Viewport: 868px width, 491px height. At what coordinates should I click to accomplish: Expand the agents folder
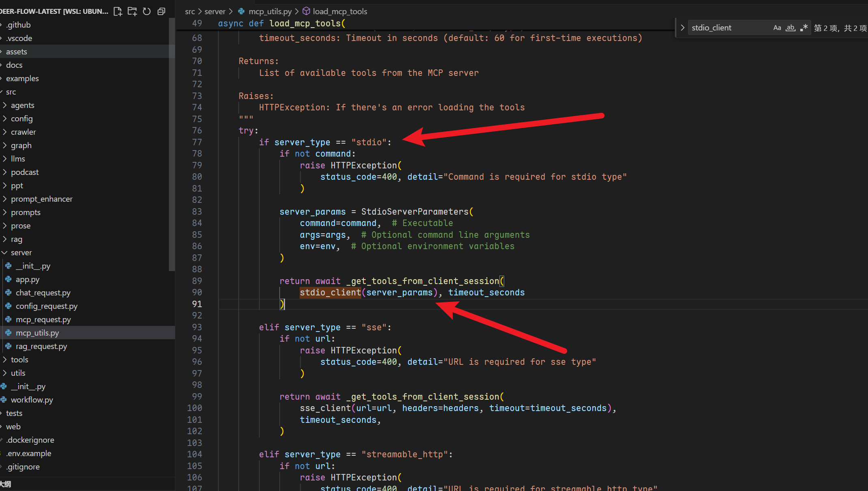22,105
